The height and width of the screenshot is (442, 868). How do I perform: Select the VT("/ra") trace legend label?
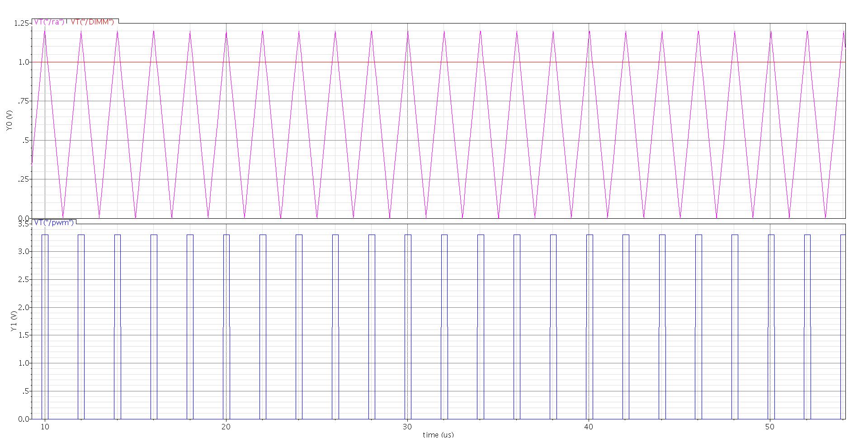49,22
